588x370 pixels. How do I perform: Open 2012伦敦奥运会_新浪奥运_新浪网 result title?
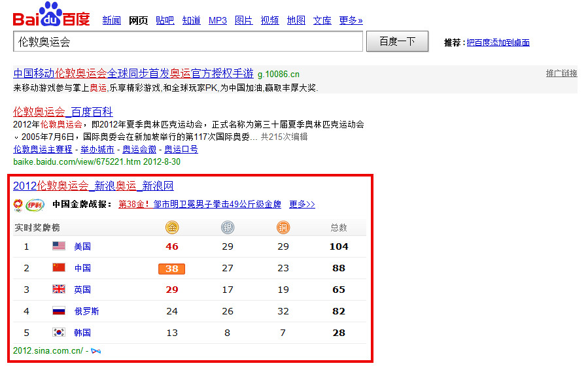[94, 186]
